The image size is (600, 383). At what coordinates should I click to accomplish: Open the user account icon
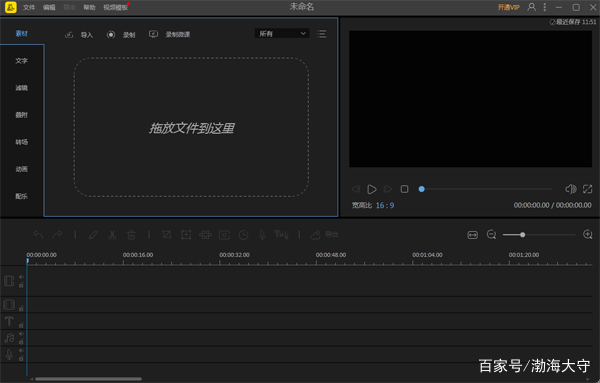pos(532,7)
